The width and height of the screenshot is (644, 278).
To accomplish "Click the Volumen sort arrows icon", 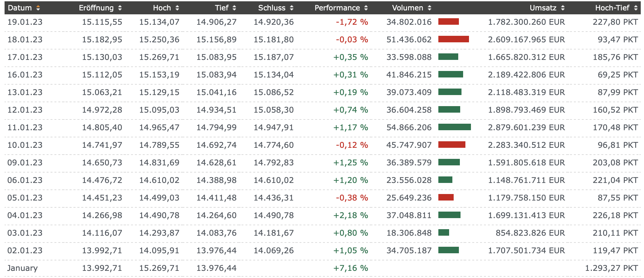I will pos(430,8).
